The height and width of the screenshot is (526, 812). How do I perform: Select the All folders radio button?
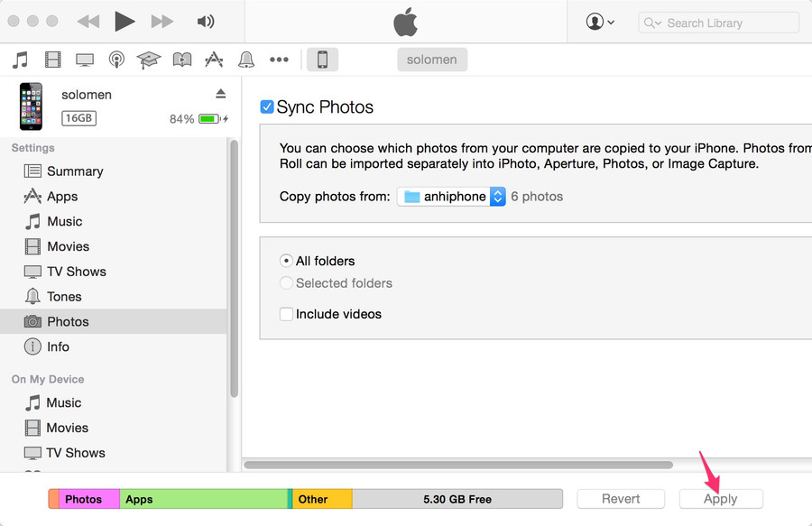tap(286, 261)
